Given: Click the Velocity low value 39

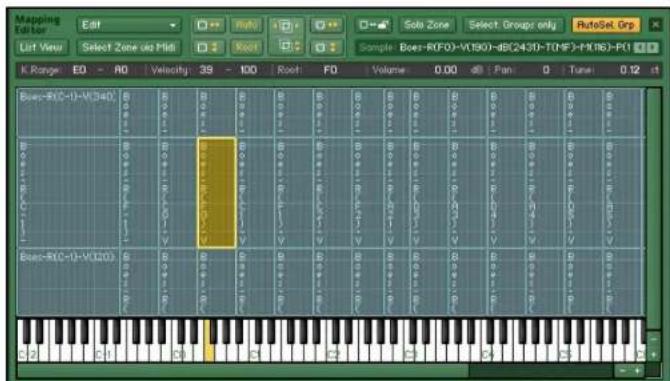Looking at the screenshot, I should (x=206, y=70).
